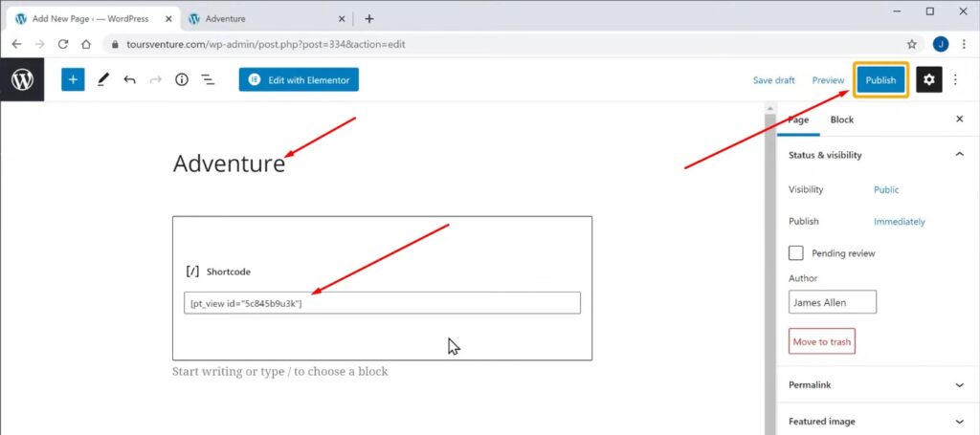Image resolution: width=980 pixels, height=435 pixels.
Task: Bookmark this page with star icon
Action: 912,44
